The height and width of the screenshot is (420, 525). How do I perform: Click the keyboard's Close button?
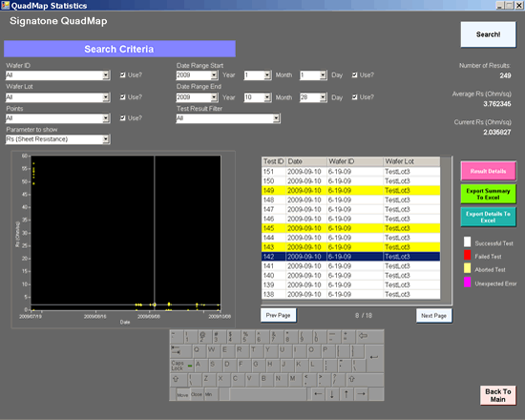tap(197, 394)
